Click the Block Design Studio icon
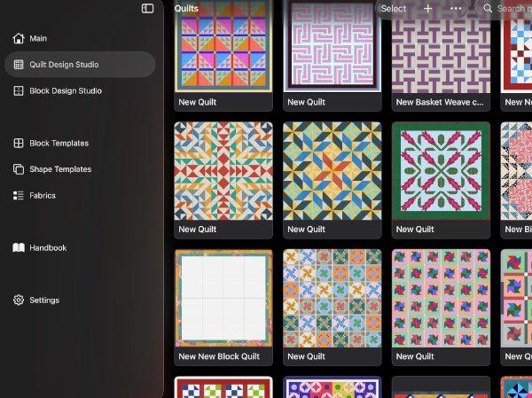Viewport: 532px width, 398px height. (x=19, y=90)
